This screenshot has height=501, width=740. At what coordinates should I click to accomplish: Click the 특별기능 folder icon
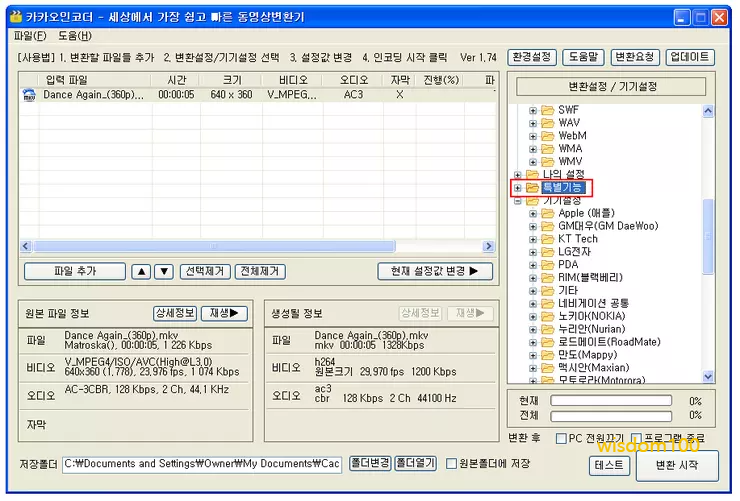click(x=532, y=188)
